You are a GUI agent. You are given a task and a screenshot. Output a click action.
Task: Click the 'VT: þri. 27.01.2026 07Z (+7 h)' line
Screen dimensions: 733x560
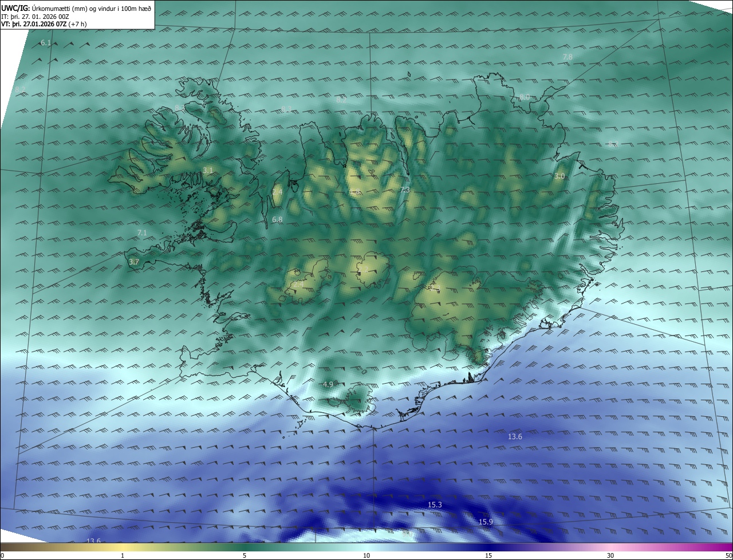point(44,24)
